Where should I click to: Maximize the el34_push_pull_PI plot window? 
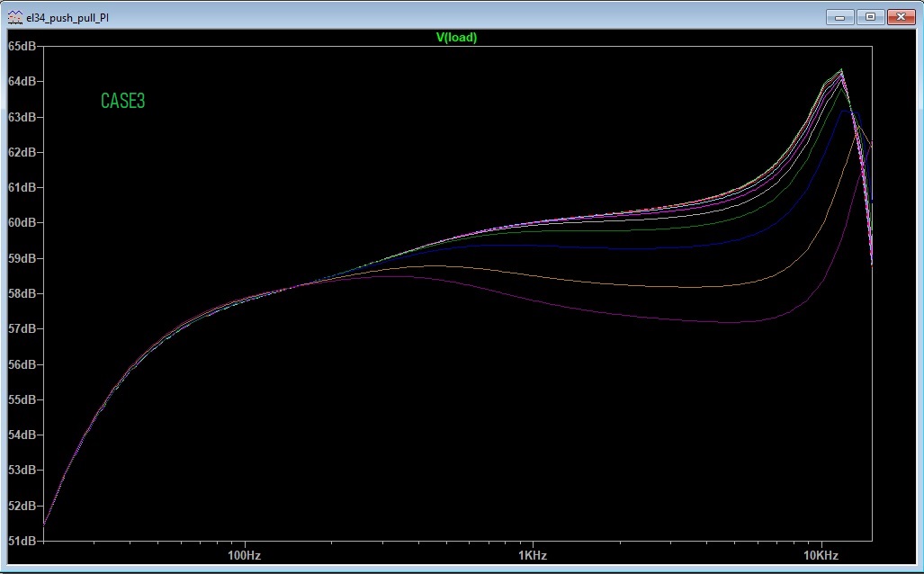[x=870, y=17]
